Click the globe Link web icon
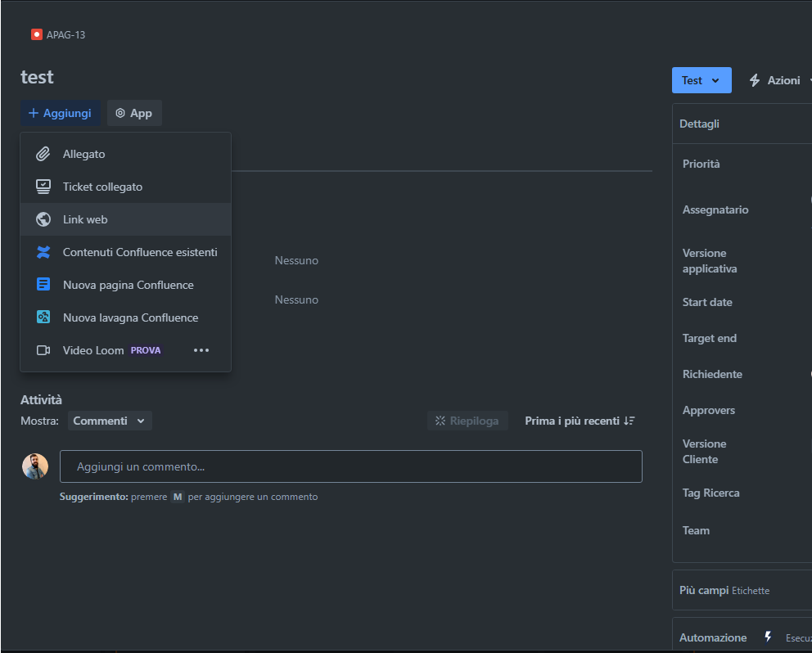Screen dimensions: 812x653 [x=43, y=219]
